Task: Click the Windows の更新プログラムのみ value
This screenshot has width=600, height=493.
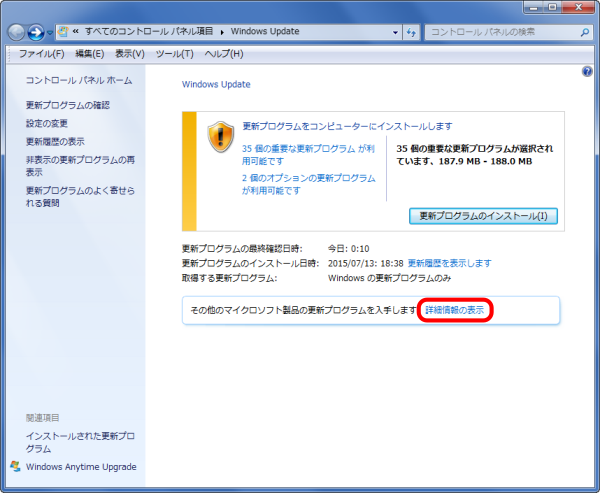Action: 390,278
